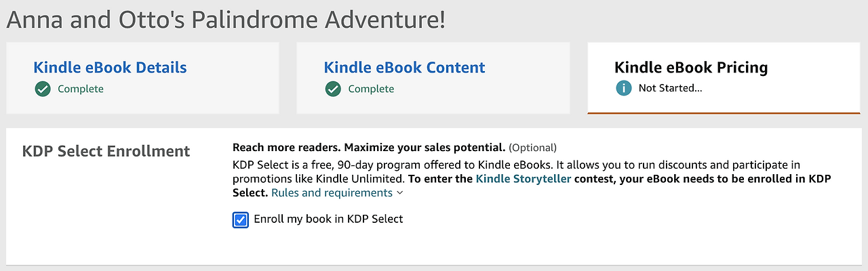This screenshot has height=271, width=868.
Task: Click the "Enroll my book in KDP Select" label
Action: (x=328, y=219)
